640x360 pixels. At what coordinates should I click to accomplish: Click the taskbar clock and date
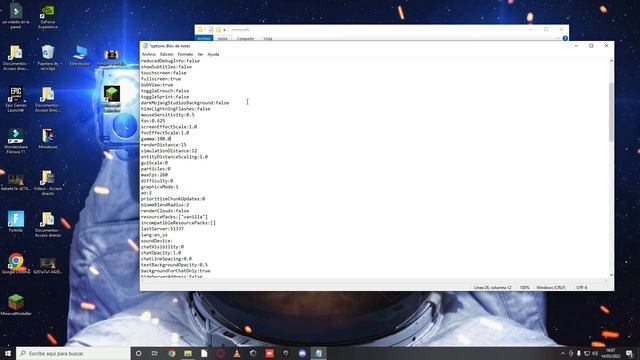coord(611,353)
